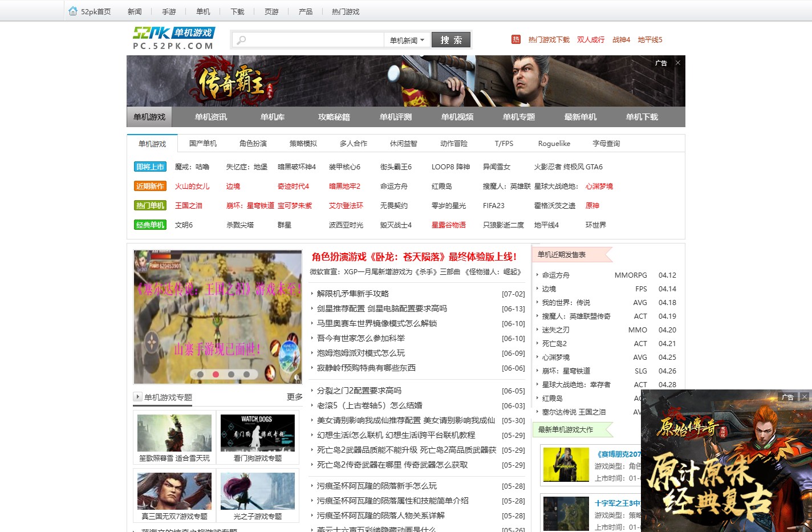
Task: Click the 经典单机 green tag
Action: [151, 225]
